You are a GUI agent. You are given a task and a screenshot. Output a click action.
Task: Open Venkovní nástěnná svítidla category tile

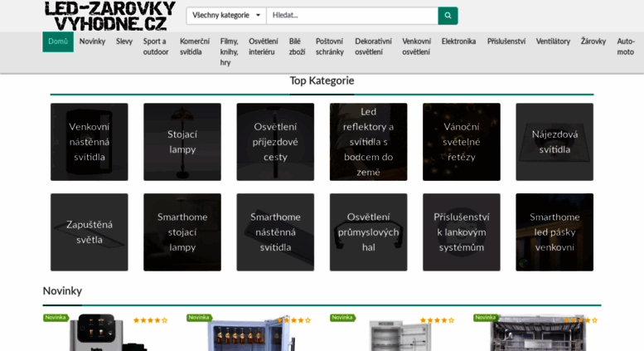point(90,142)
